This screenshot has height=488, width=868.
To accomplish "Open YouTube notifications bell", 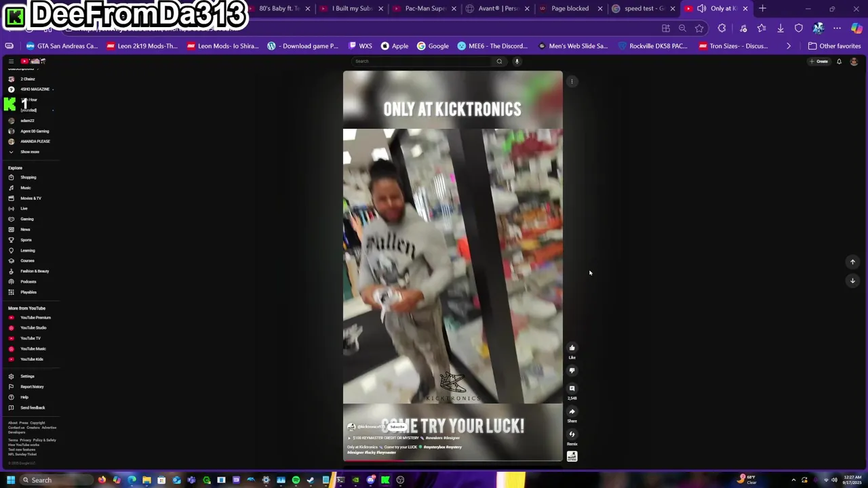I will 839,62.
